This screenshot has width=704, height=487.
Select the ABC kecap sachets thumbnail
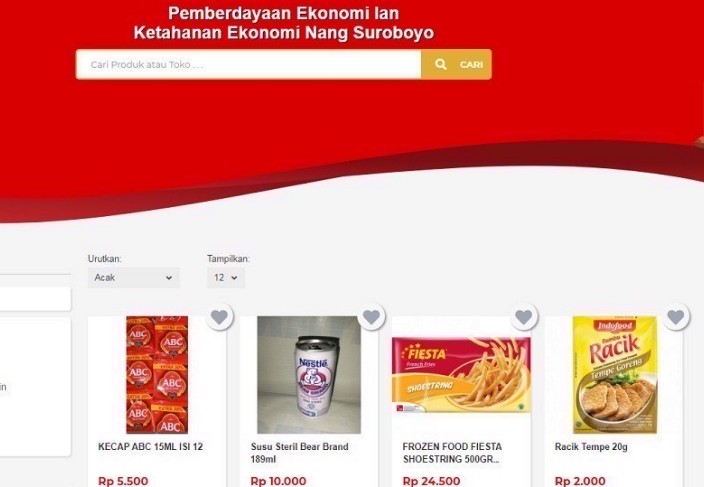[157, 375]
